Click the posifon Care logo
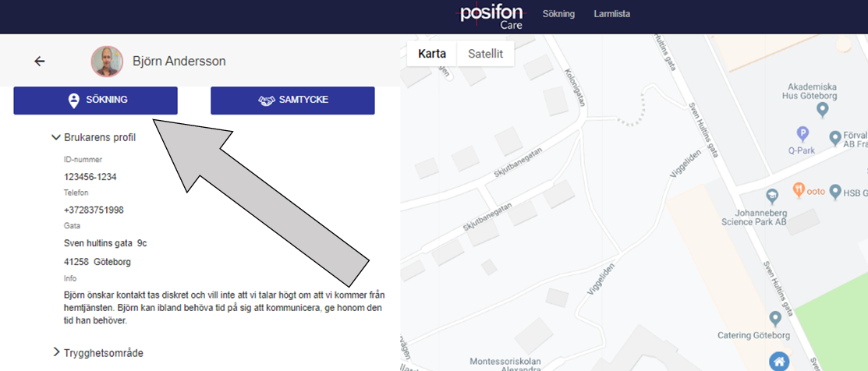 491,15
